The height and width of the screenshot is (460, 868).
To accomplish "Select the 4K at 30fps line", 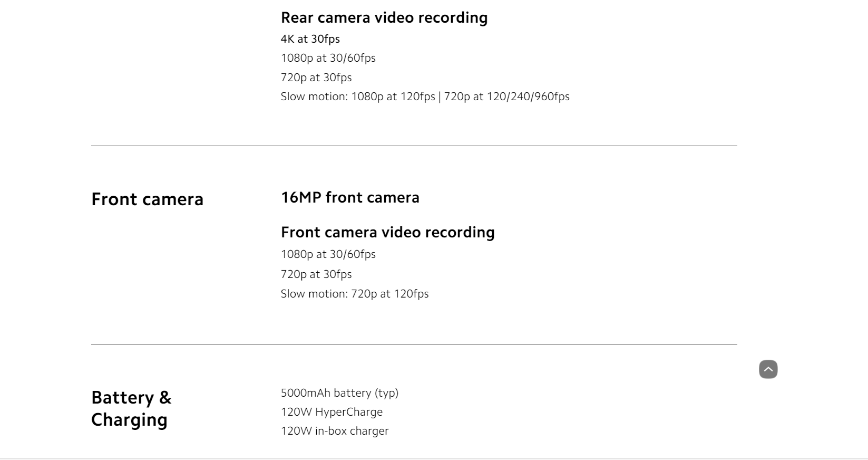I will [310, 39].
